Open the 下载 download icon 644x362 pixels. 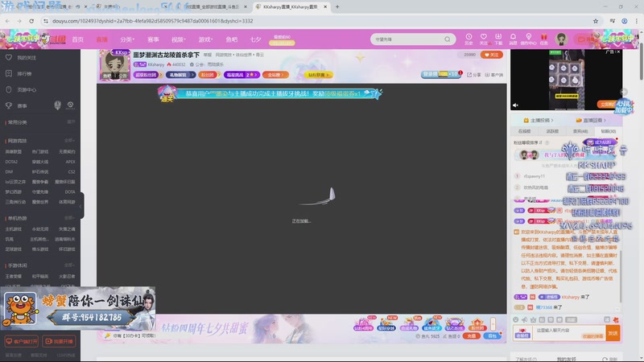498,39
